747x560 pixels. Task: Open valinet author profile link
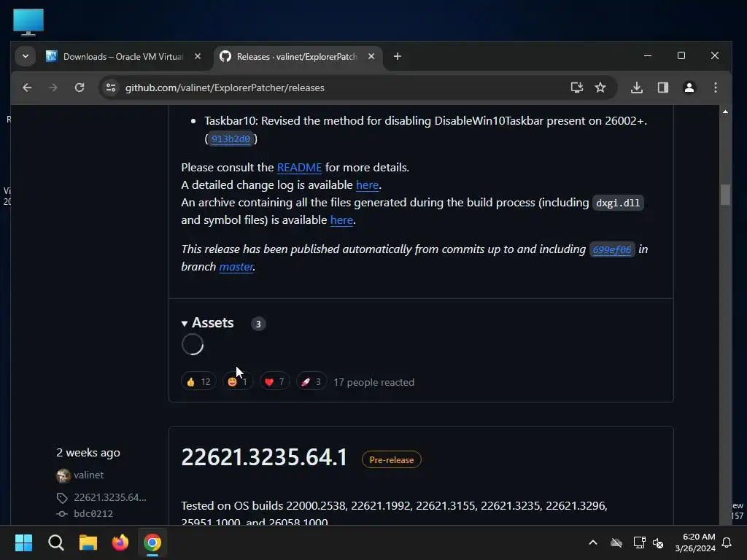pyautogui.click(x=88, y=475)
